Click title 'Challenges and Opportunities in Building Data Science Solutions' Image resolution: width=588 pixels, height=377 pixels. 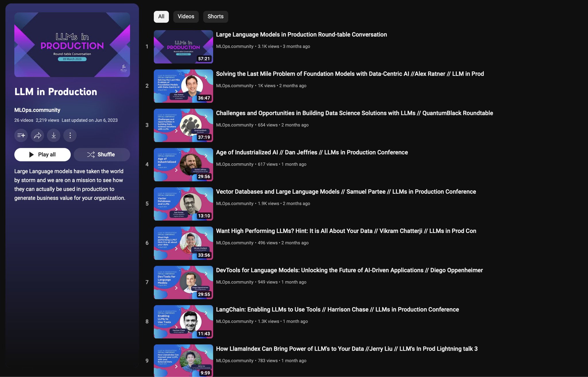(x=355, y=113)
